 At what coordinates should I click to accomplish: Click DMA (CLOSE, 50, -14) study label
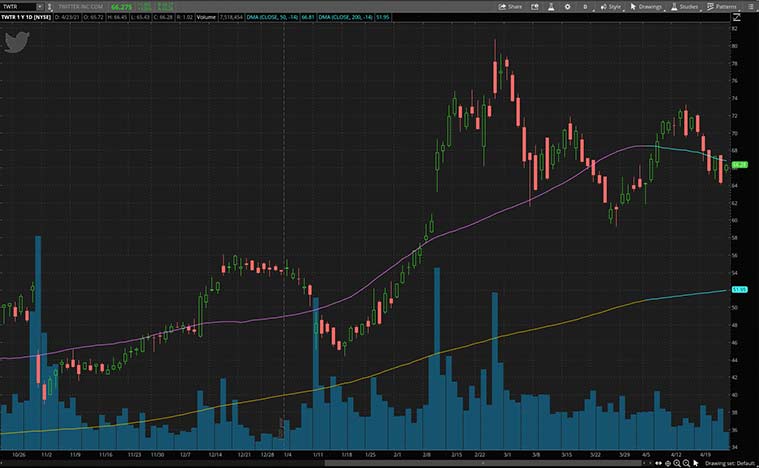pos(272,17)
